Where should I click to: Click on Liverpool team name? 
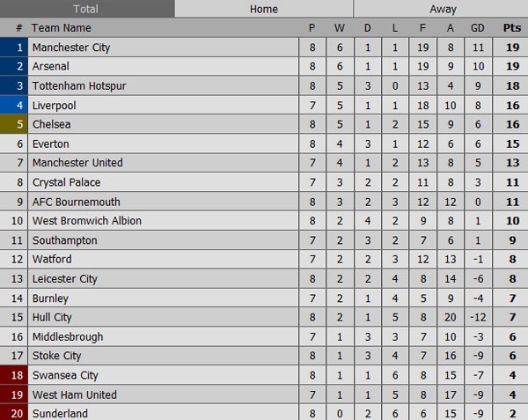pyautogui.click(x=53, y=106)
